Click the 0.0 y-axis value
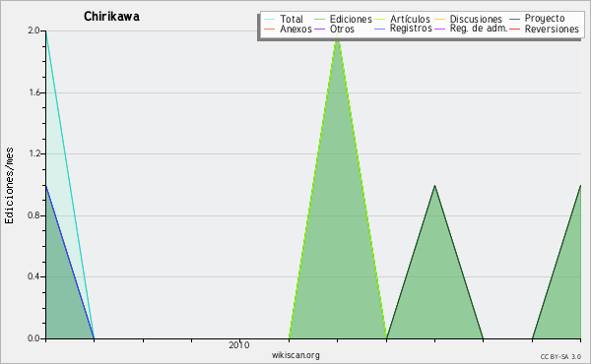Viewport: 591px width, 364px height. pos(33,338)
